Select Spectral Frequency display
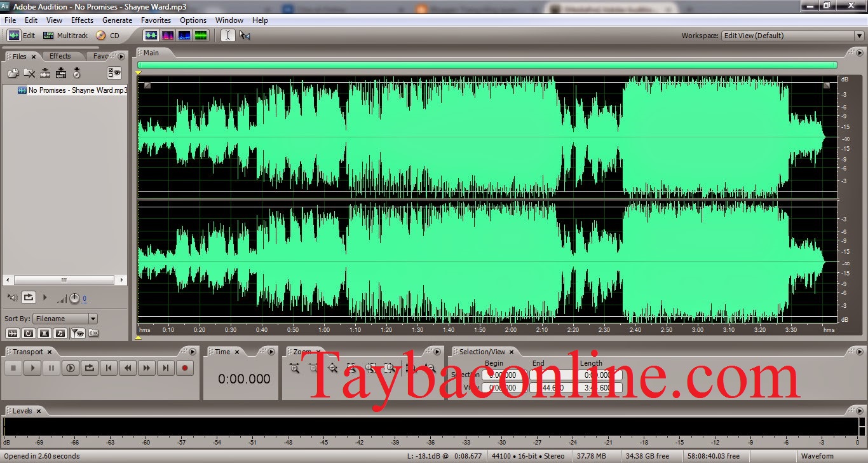Viewport: 868px width, 463px height. pos(168,36)
